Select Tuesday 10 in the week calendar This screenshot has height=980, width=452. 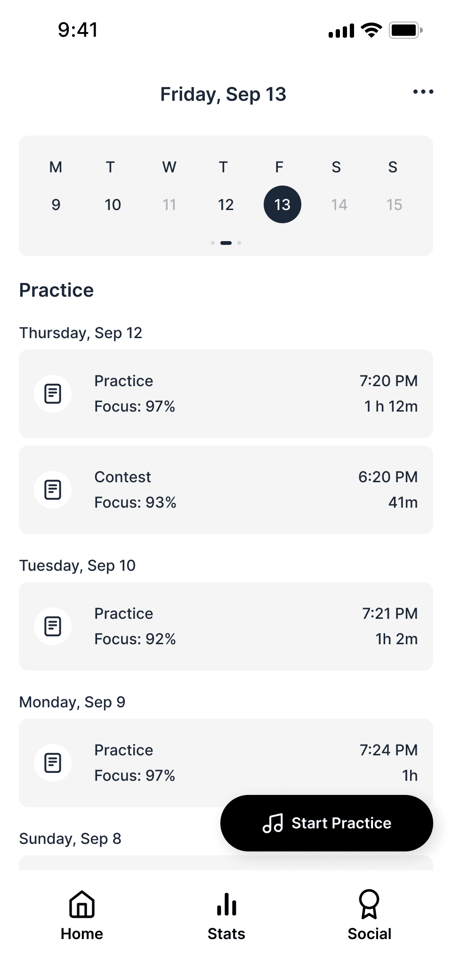[x=113, y=204]
